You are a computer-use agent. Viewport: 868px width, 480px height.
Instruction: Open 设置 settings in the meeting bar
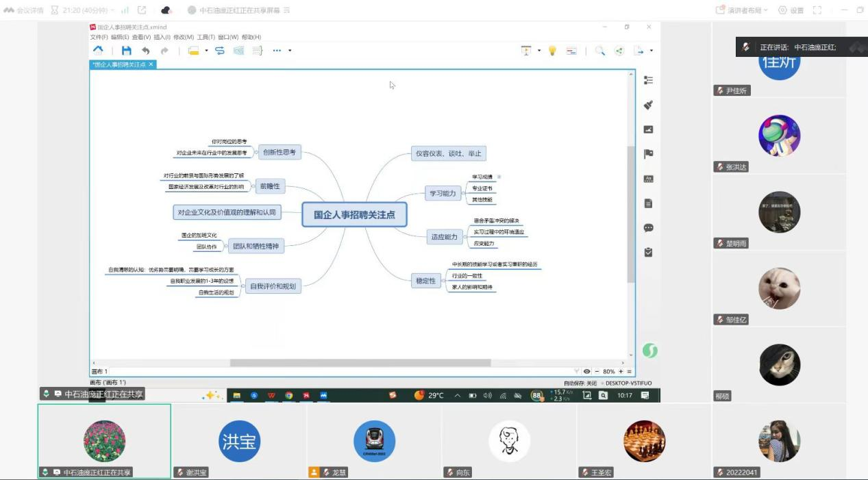click(x=791, y=10)
